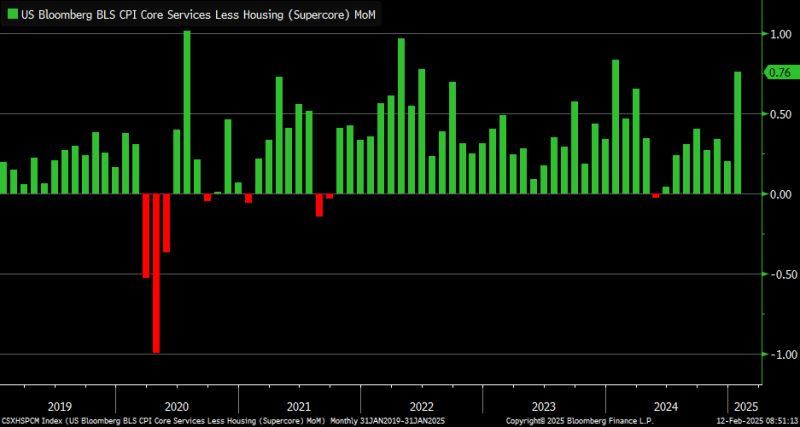Click the small red bar in 2024

656,196
